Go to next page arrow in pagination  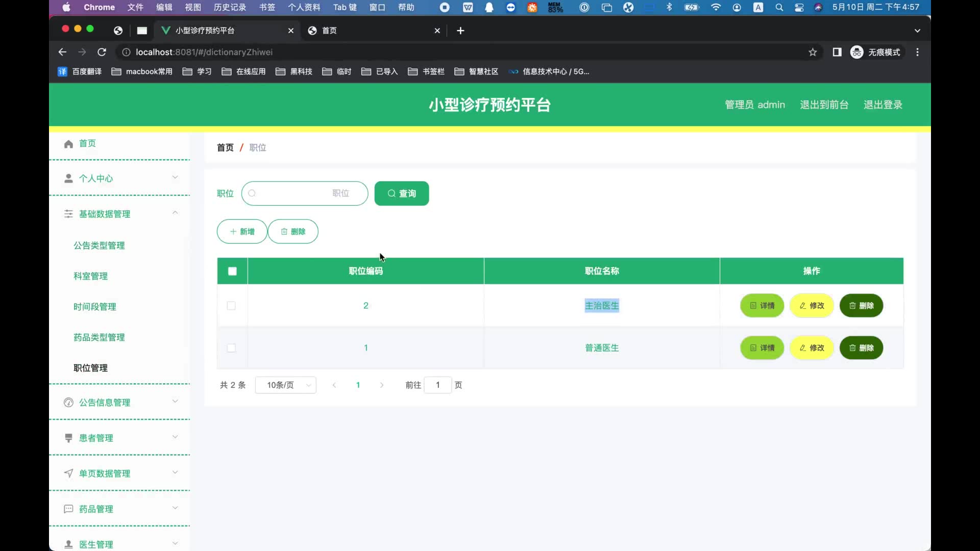[x=382, y=385]
